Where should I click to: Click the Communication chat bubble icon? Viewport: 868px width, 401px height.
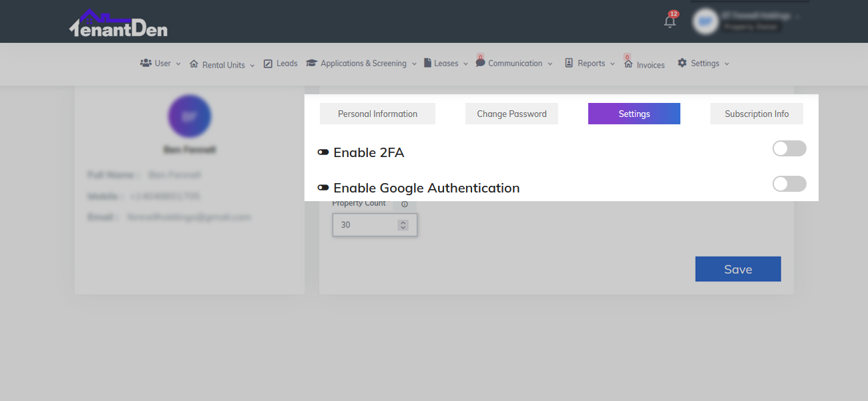click(481, 63)
